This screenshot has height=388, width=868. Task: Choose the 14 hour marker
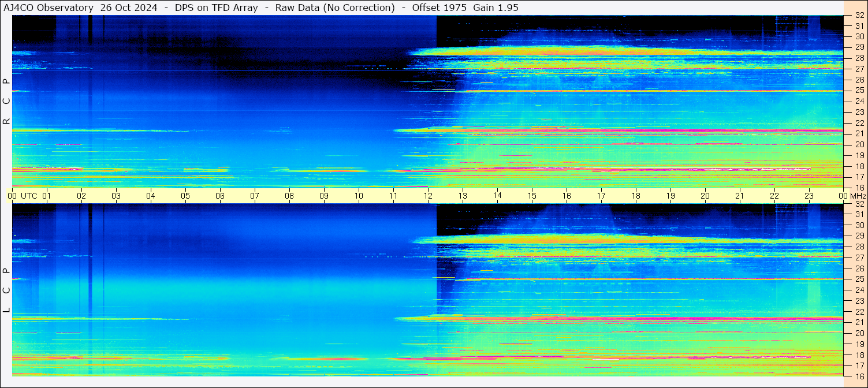[x=497, y=196]
